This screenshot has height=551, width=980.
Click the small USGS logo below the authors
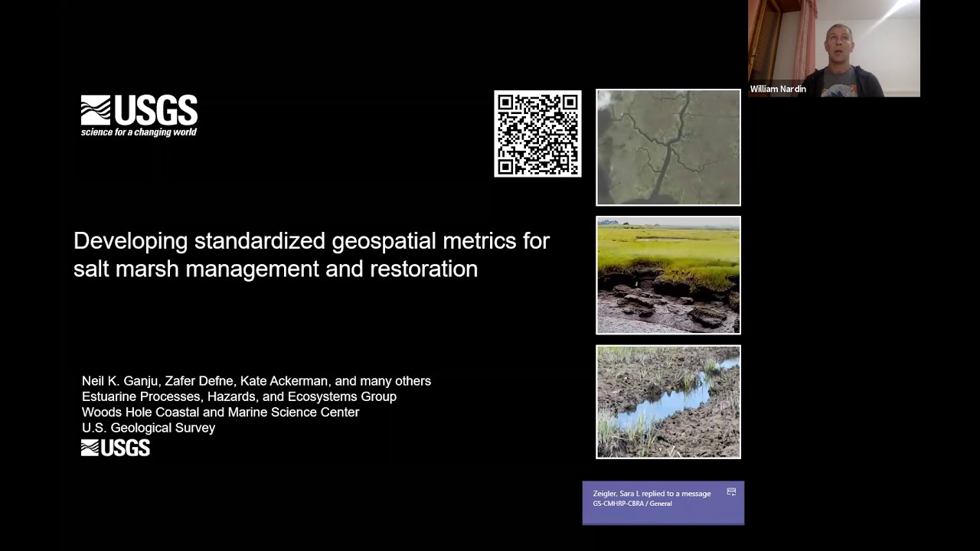[116, 448]
